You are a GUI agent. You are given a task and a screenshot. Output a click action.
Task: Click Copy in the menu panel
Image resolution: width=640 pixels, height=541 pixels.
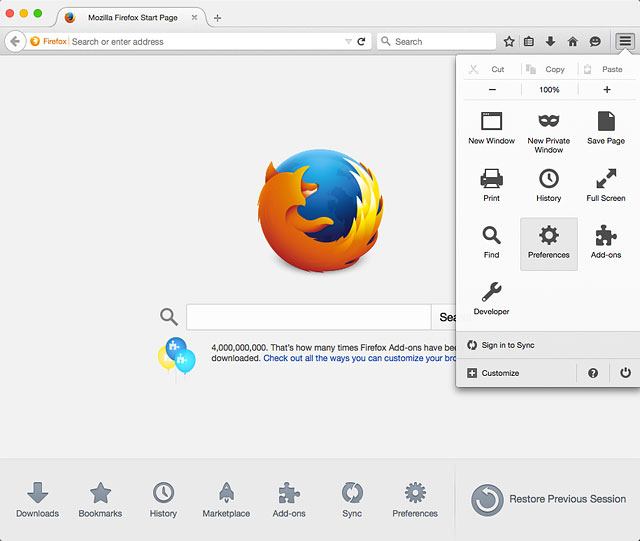coord(549,69)
